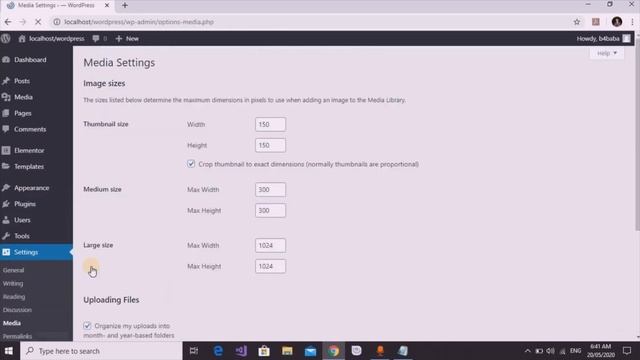This screenshot has width=640, height=360.
Task: Focus the Thumbnail Width field
Action: tap(270, 124)
